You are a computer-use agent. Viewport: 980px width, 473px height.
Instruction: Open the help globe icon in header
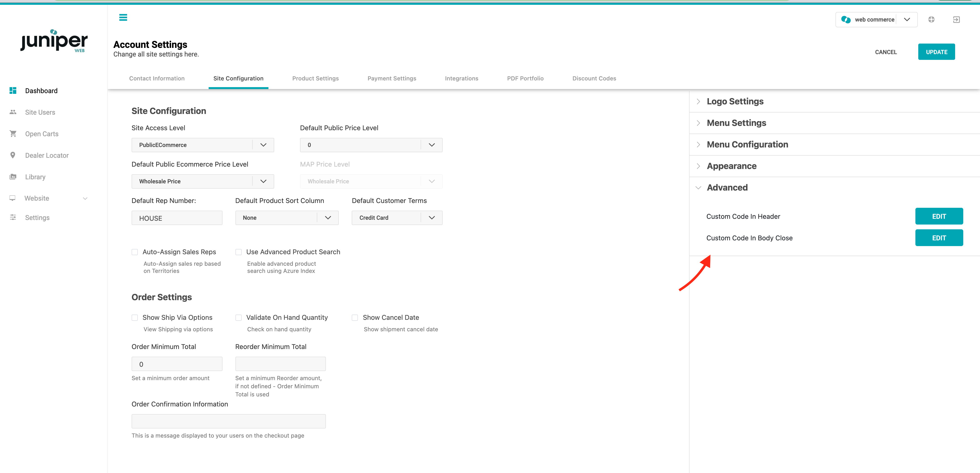pos(931,19)
